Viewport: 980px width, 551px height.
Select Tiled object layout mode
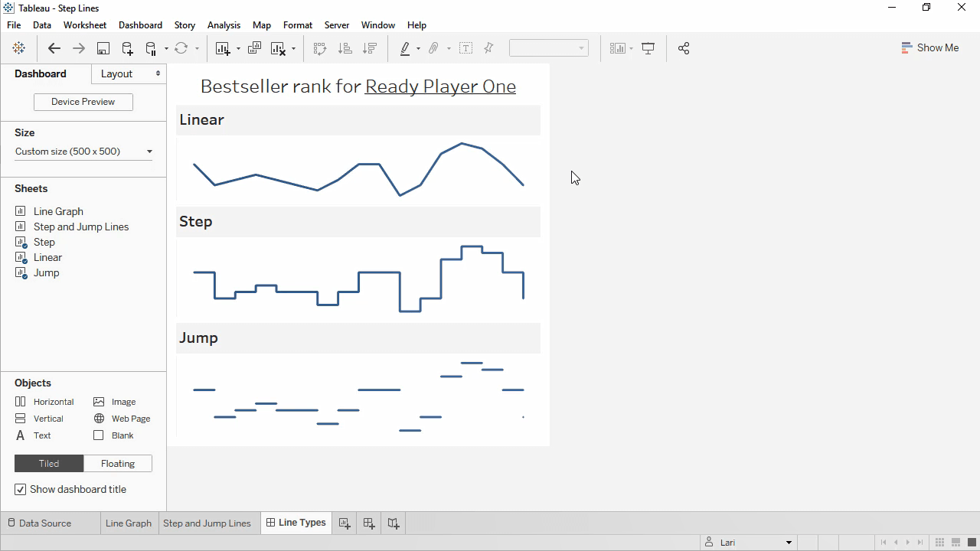click(x=49, y=463)
